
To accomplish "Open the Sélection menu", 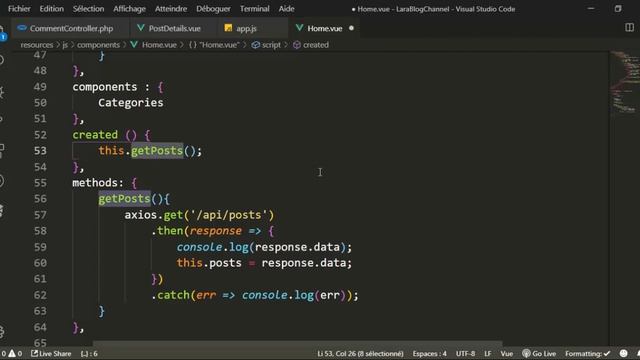I will tap(88, 9).
